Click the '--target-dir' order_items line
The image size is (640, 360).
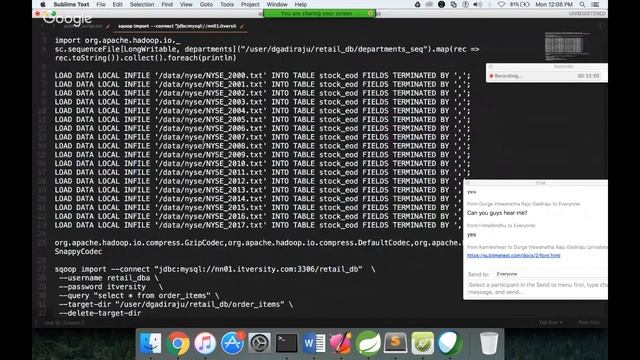(176, 304)
